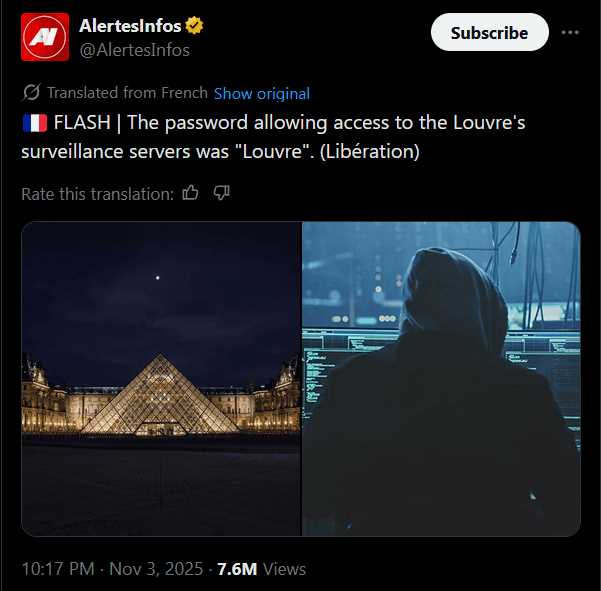601x591 pixels.
Task: Visit the @AlertesInfos handle
Action: 135,50
